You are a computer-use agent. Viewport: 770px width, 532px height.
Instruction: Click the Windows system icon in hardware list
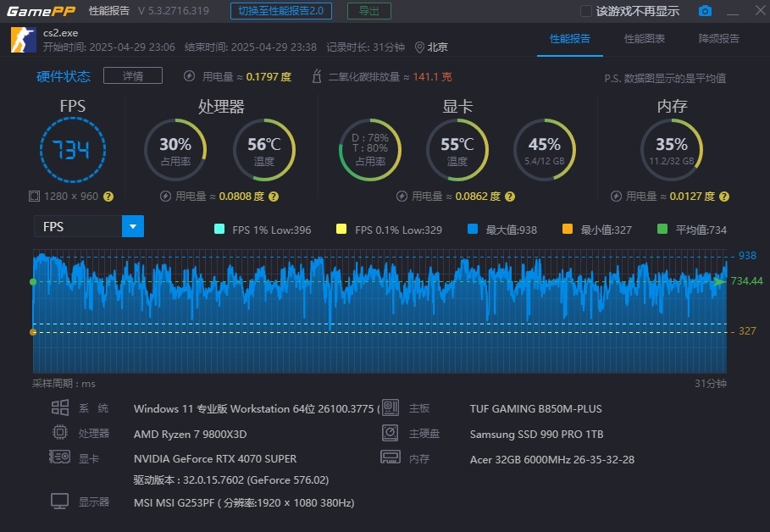[60, 407]
